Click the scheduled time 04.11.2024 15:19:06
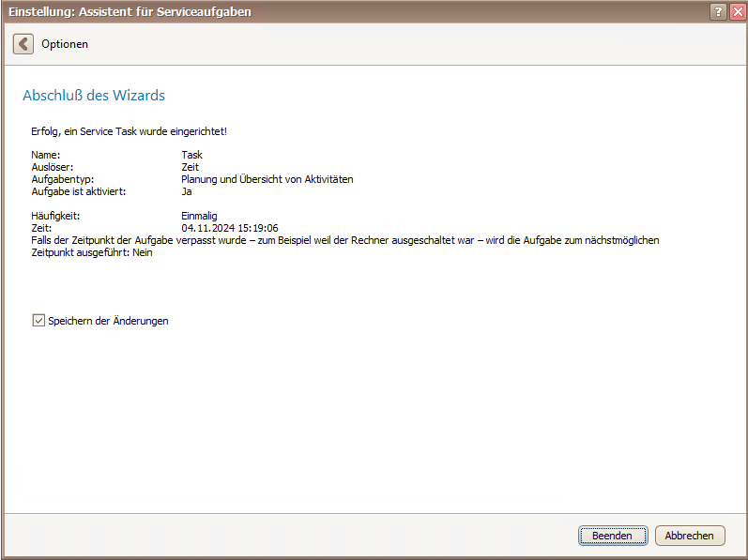 [229, 228]
